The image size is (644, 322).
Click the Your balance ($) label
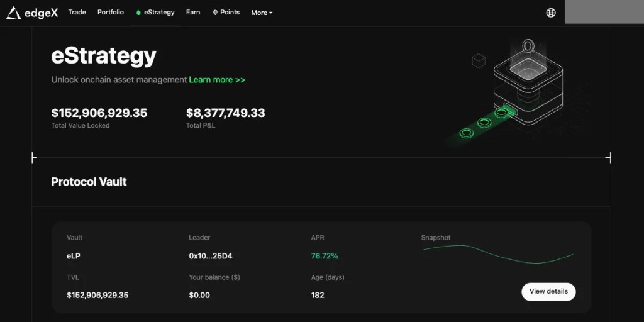(x=214, y=277)
